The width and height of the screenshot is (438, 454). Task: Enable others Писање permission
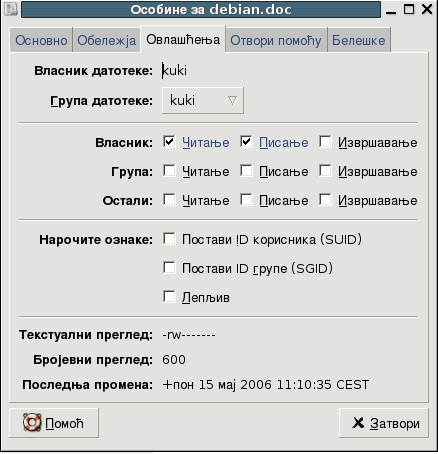click(x=246, y=200)
